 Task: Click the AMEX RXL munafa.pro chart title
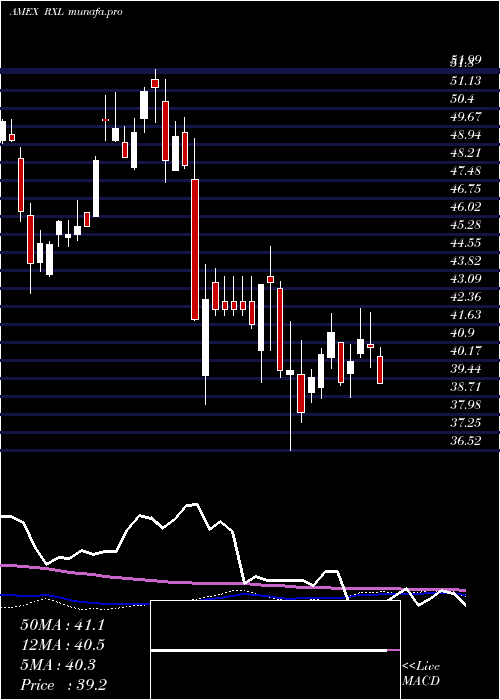(66, 12)
